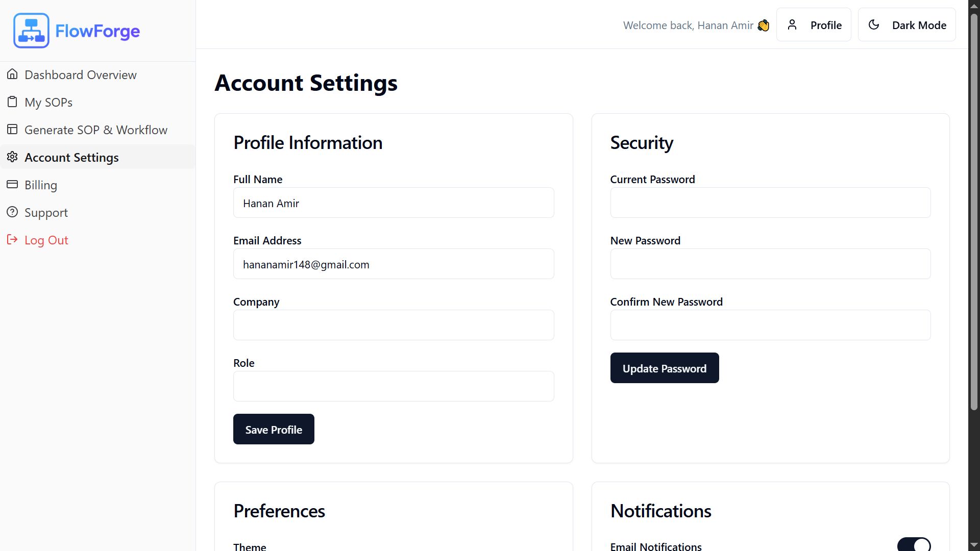The height and width of the screenshot is (551, 980).
Task: Open Generate SOP & Workflow layout icon
Action: pos(12,130)
